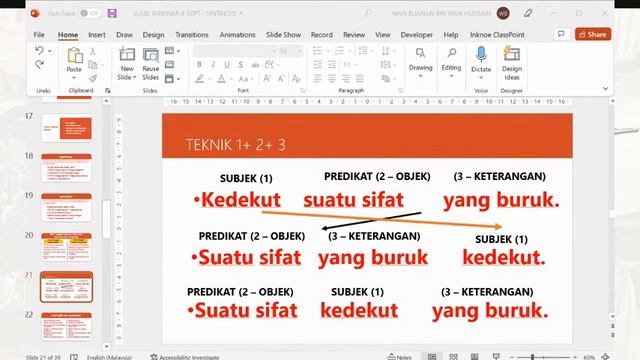The image size is (640, 360).
Task: Switch to the Design tab
Action: point(153,35)
